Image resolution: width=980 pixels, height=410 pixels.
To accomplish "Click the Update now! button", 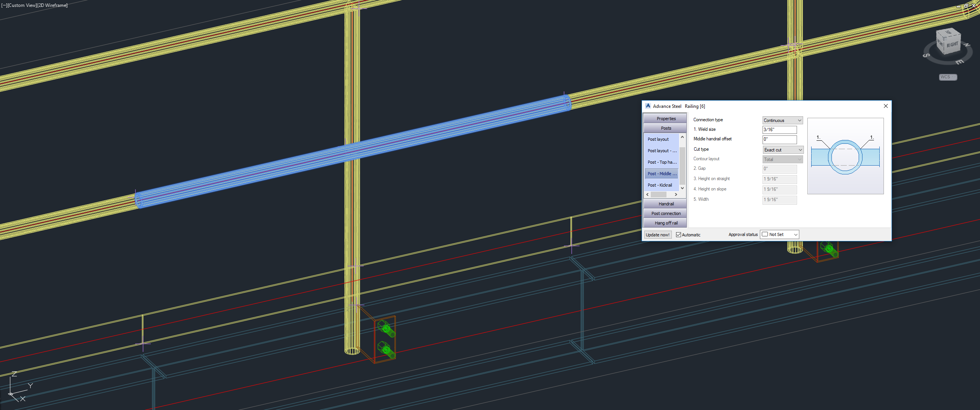I will click(x=657, y=235).
